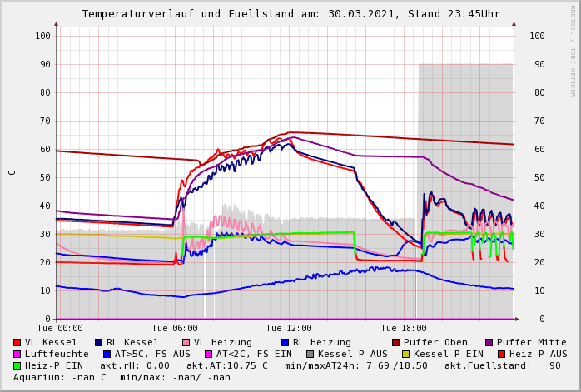The width and height of the screenshot is (581, 392).
Task: Click the Tue 06:00 time axis label
Action: click(175, 329)
